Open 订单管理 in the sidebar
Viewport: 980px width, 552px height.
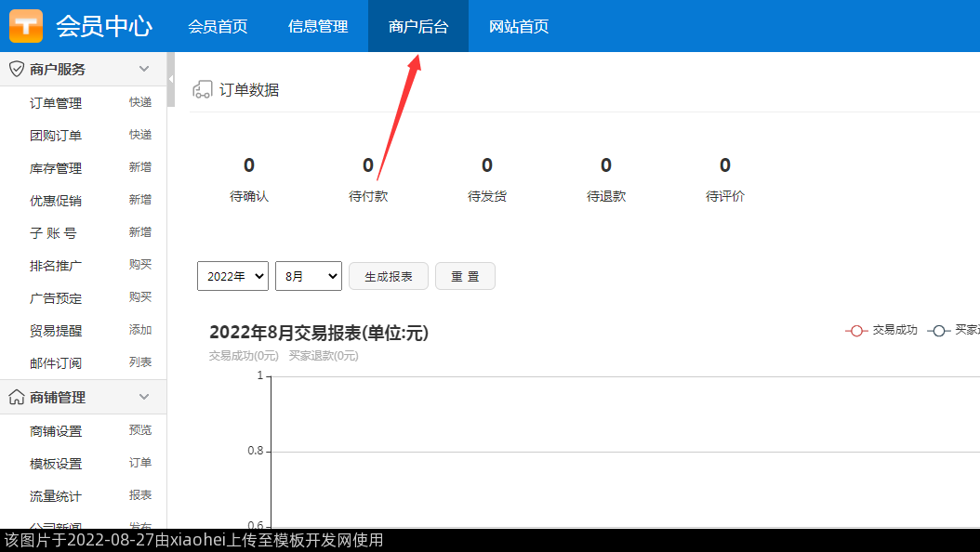pos(56,103)
